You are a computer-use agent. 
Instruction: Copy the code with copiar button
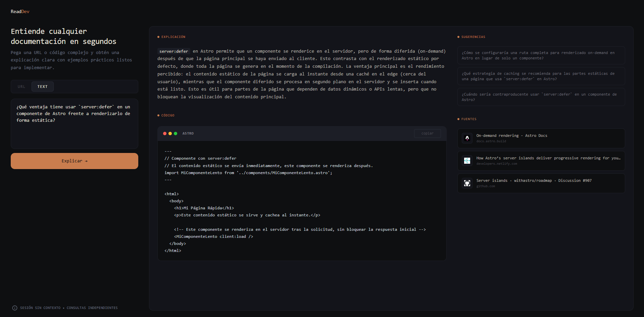point(427,134)
